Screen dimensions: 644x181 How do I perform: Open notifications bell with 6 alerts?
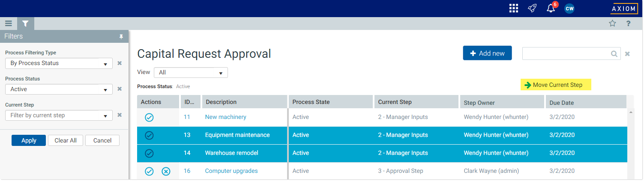tap(551, 8)
